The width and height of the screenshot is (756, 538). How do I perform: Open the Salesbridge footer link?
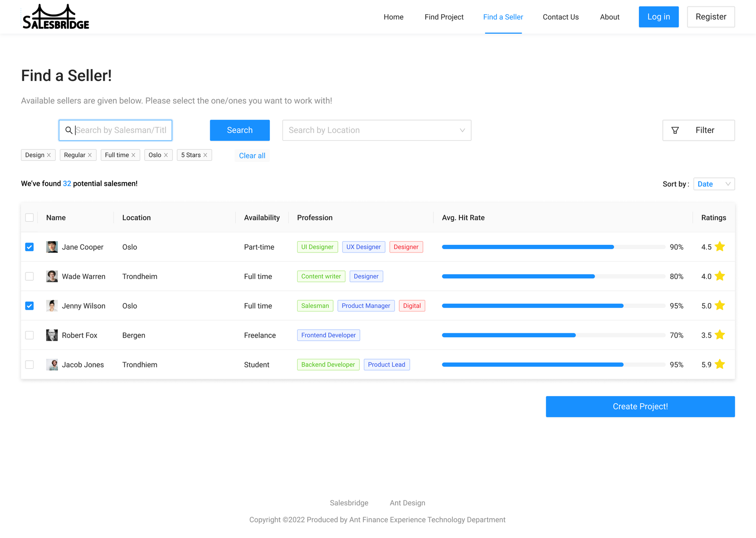pyautogui.click(x=349, y=503)
